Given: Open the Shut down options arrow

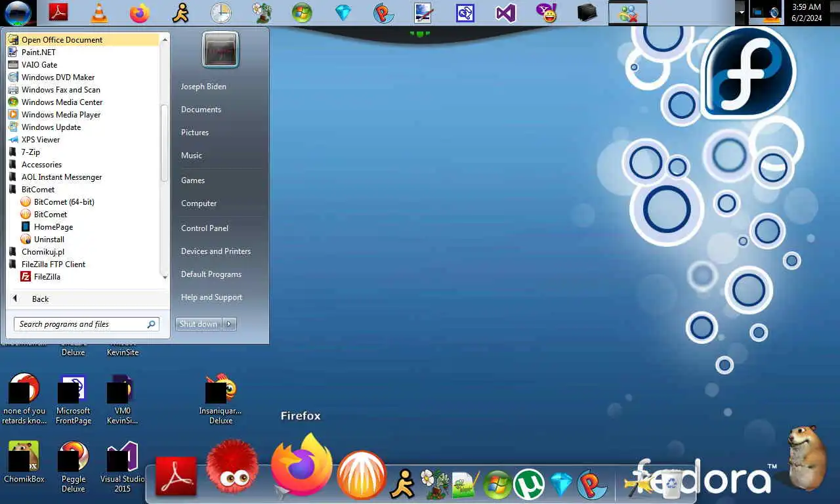Looking at the screenshot, I should (230, 324).
